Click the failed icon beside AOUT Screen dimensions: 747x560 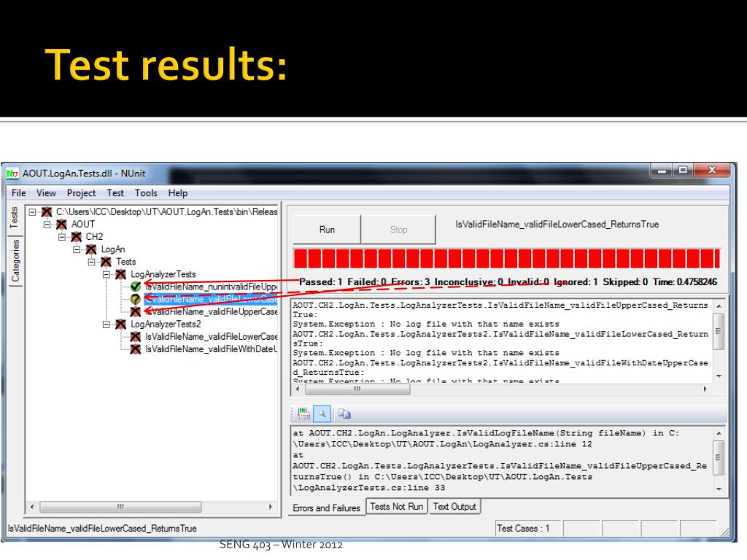[61, 225]
